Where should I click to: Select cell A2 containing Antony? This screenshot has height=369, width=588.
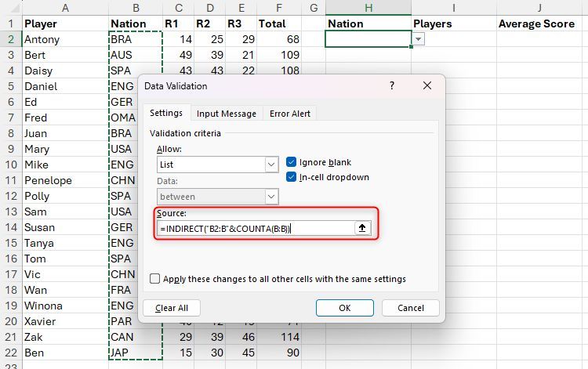64,39
